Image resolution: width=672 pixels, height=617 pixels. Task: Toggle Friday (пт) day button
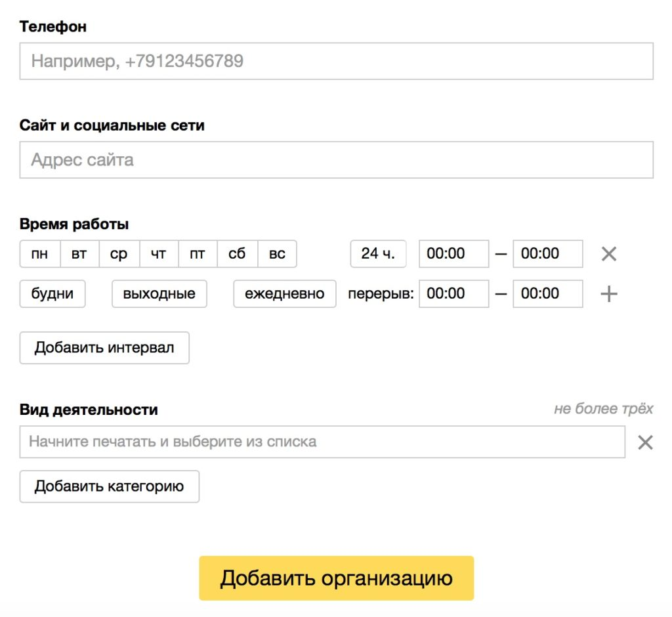(x=198, y=254)
